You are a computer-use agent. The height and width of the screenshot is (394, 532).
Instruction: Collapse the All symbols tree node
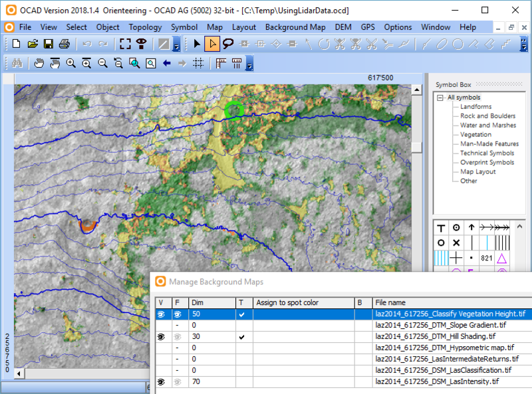pos(440,98)
